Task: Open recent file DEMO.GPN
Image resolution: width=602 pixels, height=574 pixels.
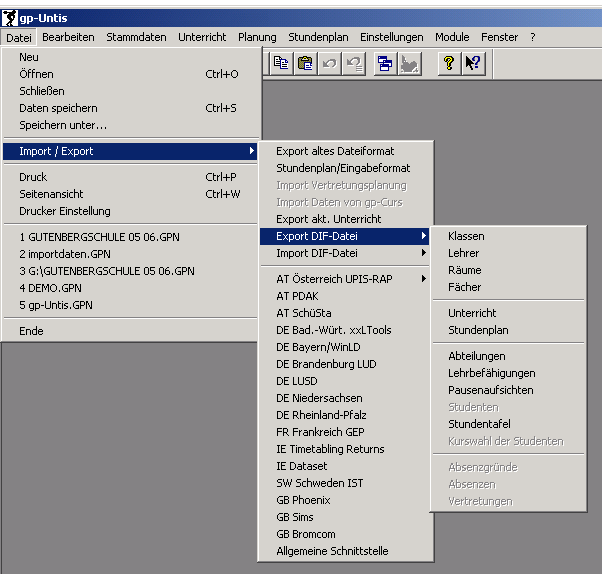Action: click(x=51, y=288)
